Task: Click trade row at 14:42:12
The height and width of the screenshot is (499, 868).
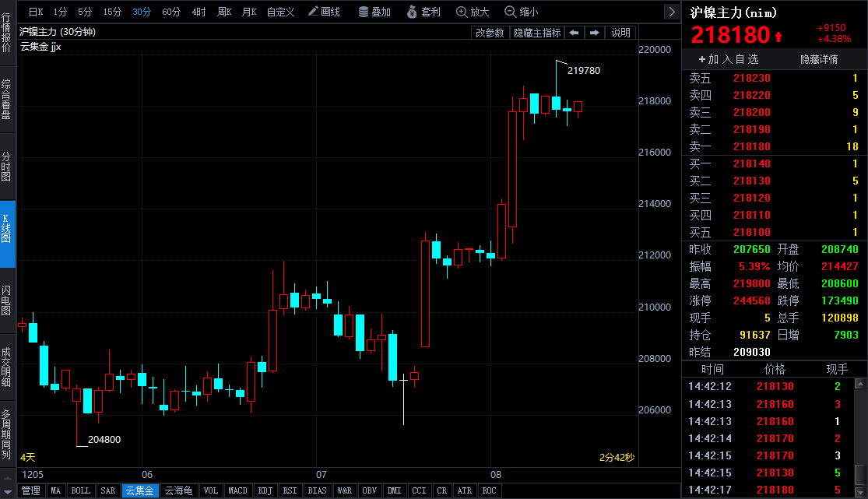Action: click(770, 387)
